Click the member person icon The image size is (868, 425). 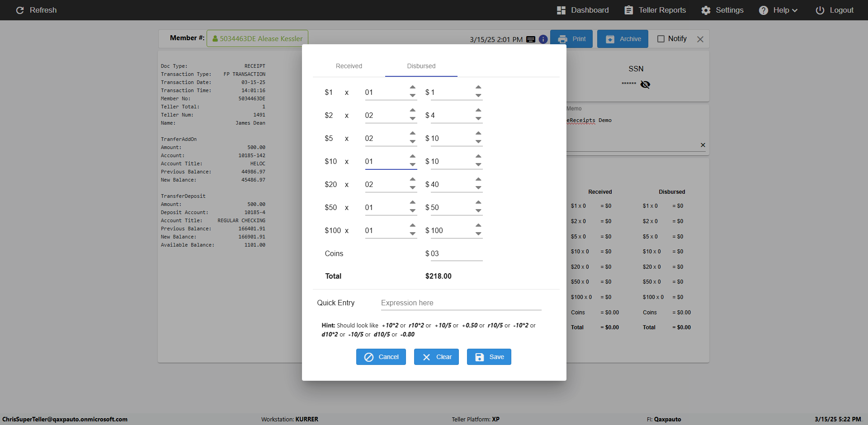pos(215,39)
